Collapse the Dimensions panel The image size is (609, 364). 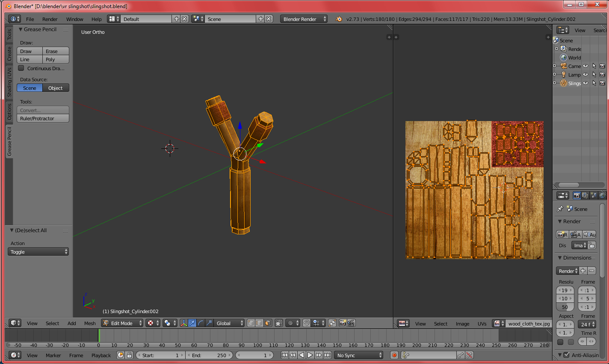(560, 257)
